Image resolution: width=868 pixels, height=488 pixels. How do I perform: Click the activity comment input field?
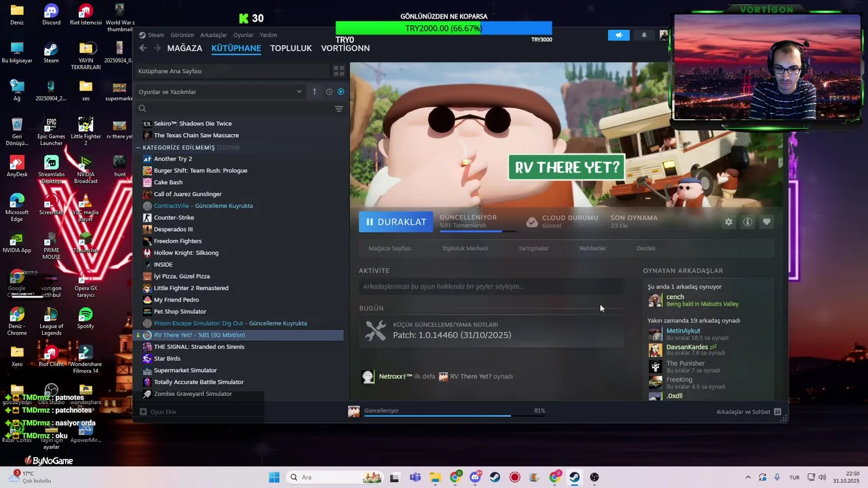click(x=491, y=287)
